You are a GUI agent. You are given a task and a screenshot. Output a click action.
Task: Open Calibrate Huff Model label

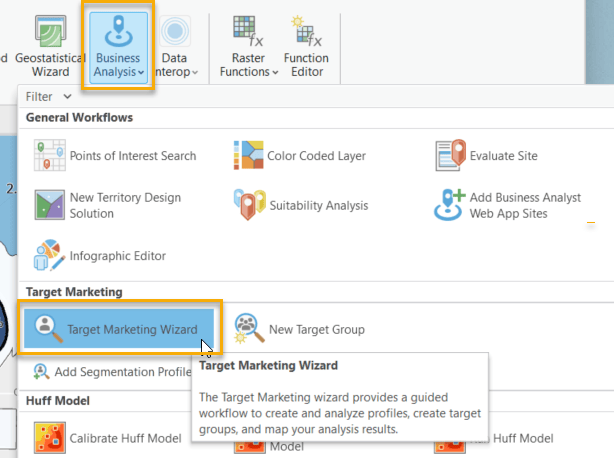pyautogui.click(x=125, y=438)
